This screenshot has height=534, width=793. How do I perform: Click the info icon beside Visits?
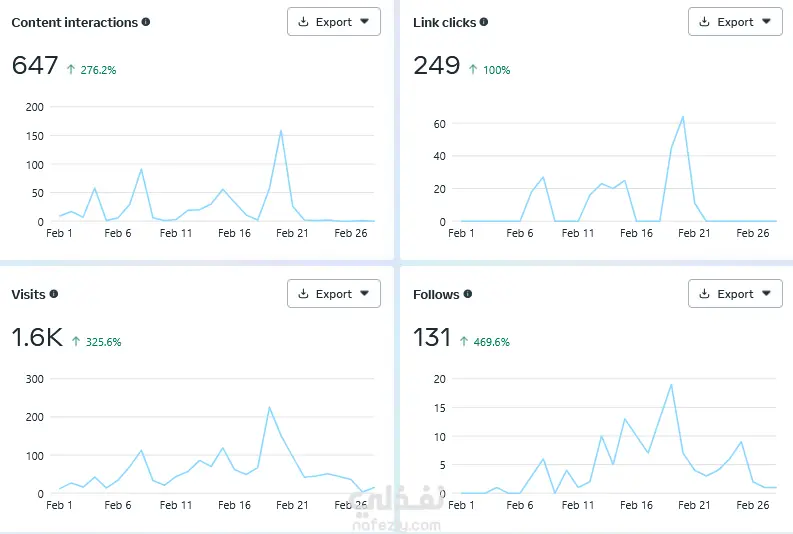[x=54, y=294]
